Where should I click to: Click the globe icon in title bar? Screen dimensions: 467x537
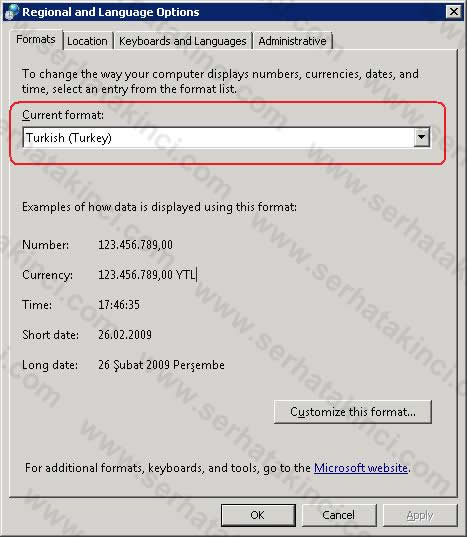point(12,12)
